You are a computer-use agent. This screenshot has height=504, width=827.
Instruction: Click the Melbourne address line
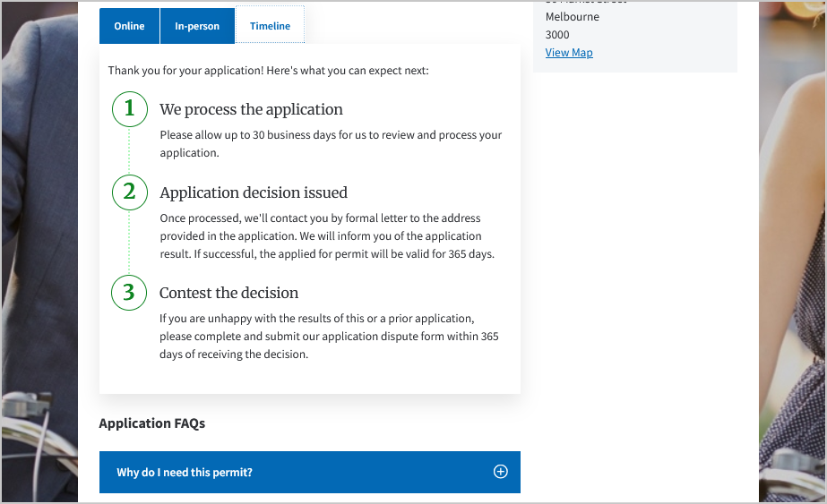[x=573, y=17]
